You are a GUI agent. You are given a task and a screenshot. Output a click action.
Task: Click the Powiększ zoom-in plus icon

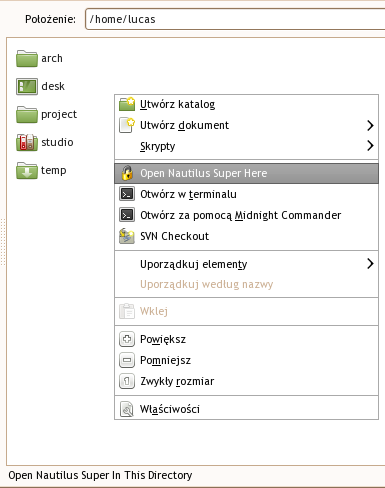pyautogui.click(x=127, y=339)
